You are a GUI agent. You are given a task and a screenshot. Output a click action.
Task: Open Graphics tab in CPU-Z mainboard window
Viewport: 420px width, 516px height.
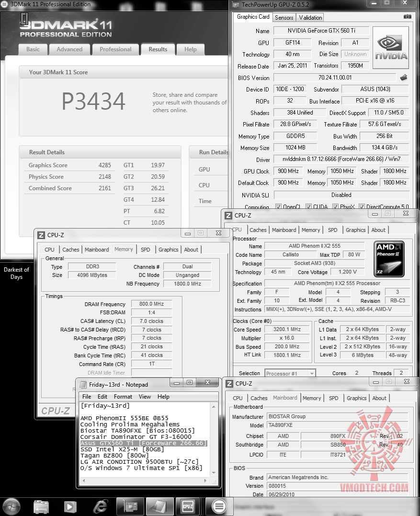(356, 398)
